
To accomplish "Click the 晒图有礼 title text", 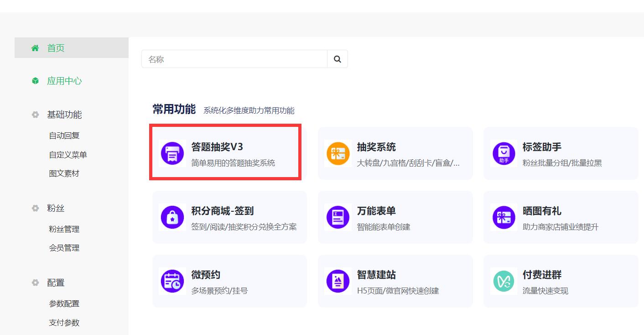I will coord(542,211).
